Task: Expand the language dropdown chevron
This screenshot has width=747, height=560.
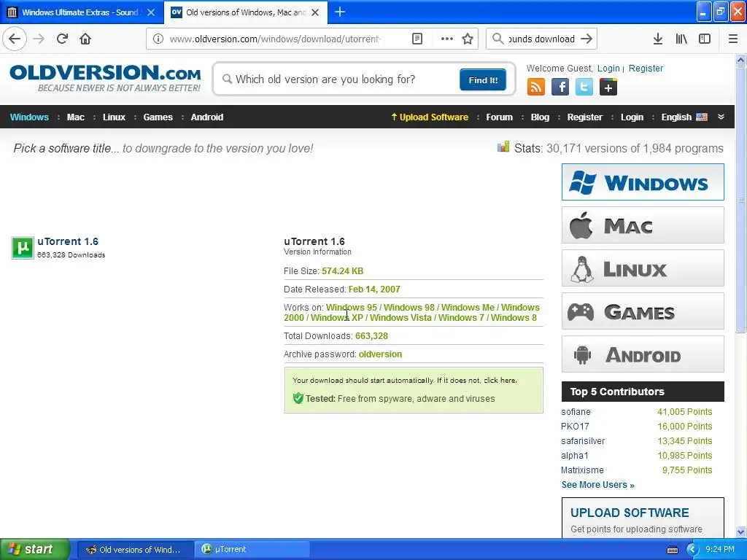Action: [721, 117]
